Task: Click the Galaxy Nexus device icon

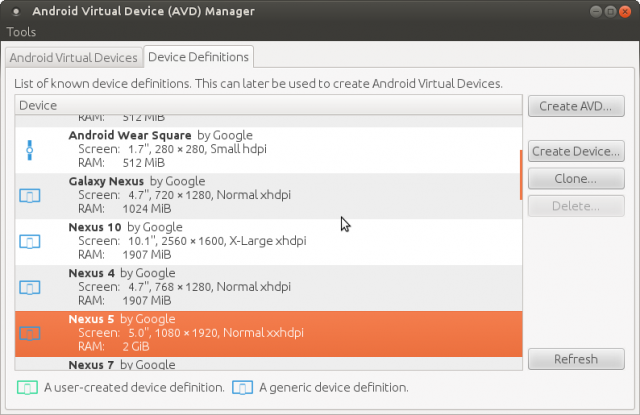Action: pyautogui.click(x=30, y=196)
